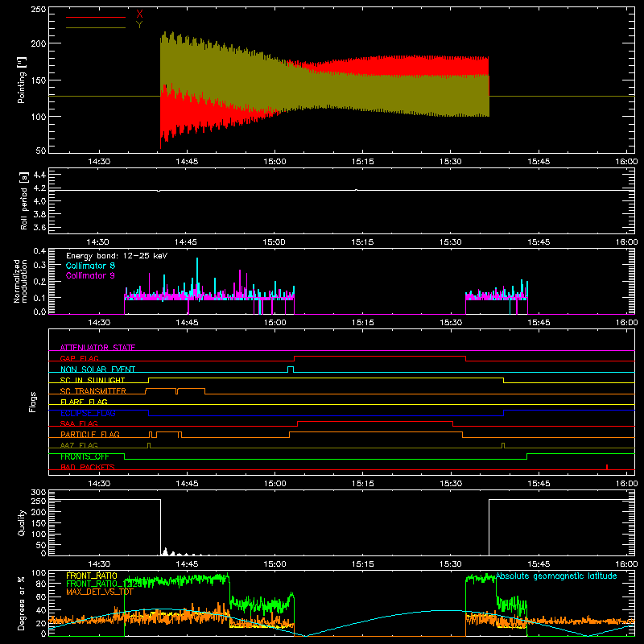Click the A4Z_FLAG label
This screenshot has width=644, height=644.
point(79,445)
